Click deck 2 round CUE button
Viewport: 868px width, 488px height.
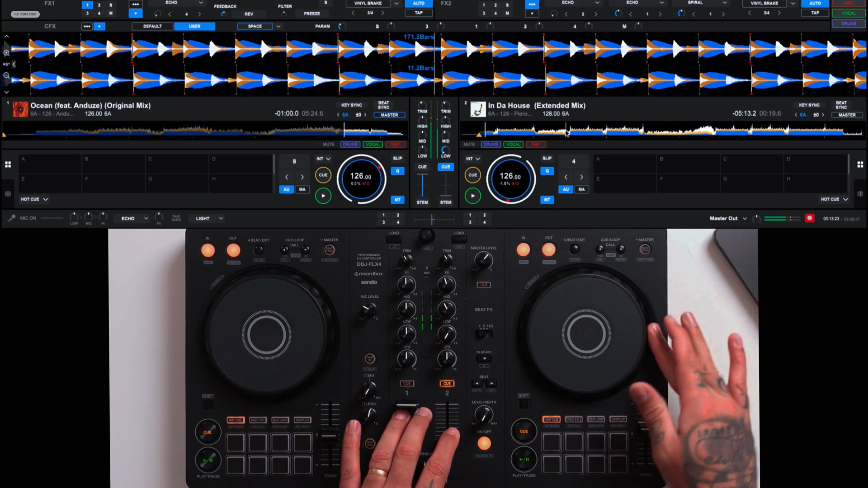tap(472, 175)
